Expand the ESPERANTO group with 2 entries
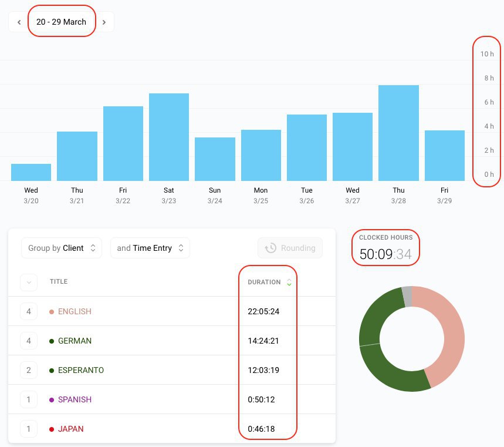 coord(29,370)
